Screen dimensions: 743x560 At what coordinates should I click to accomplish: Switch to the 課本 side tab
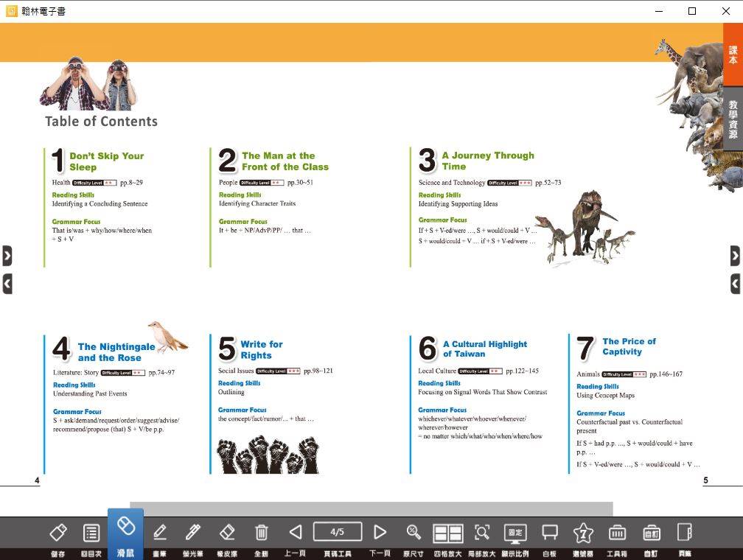point(733,55)
